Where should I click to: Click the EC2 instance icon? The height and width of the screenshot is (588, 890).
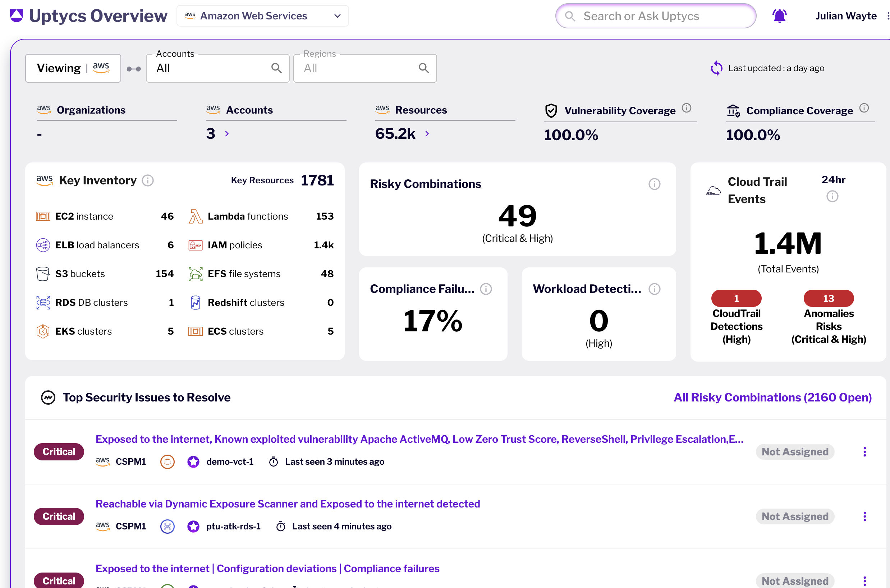43,216
